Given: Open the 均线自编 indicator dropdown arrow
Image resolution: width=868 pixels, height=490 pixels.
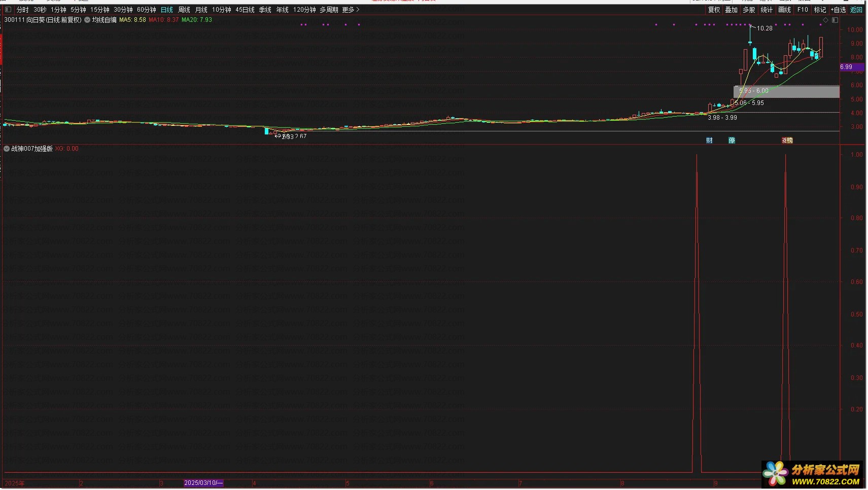Looking at the screenshot, I should 87,20.
